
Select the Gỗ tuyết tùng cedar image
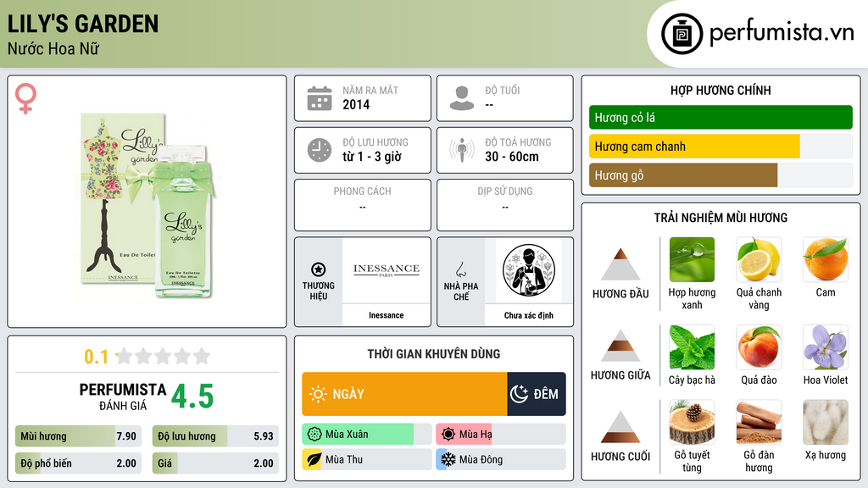click(692, 422)
